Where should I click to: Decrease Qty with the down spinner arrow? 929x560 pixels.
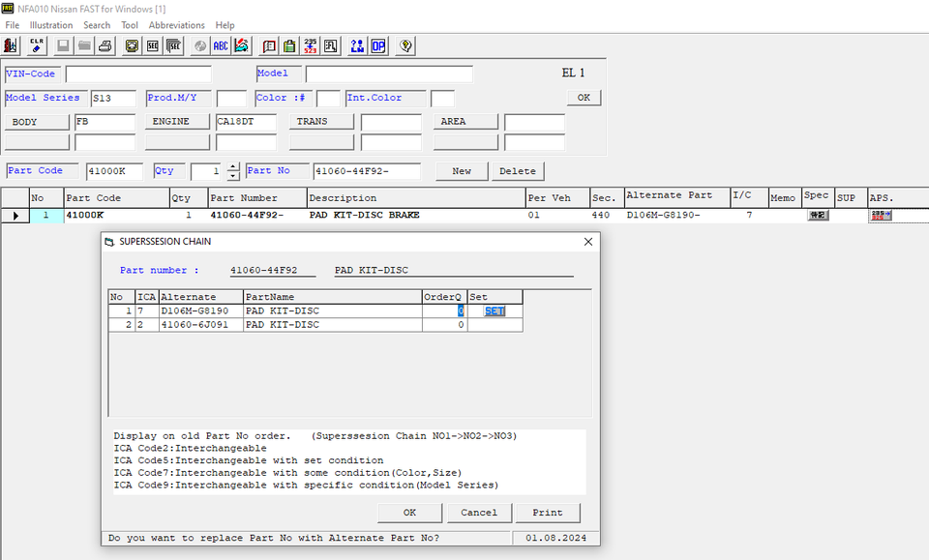233,176
